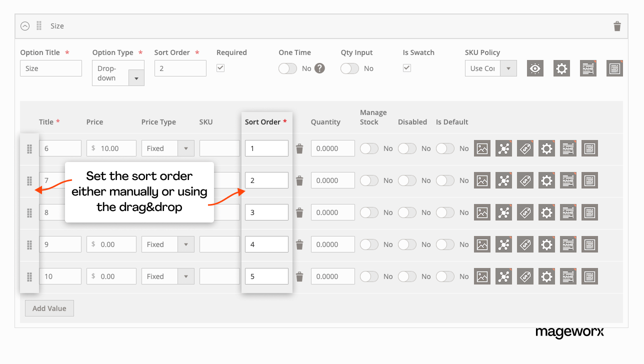Open the description icon in the option header
The image size is (644, 364).
[614, 68]
